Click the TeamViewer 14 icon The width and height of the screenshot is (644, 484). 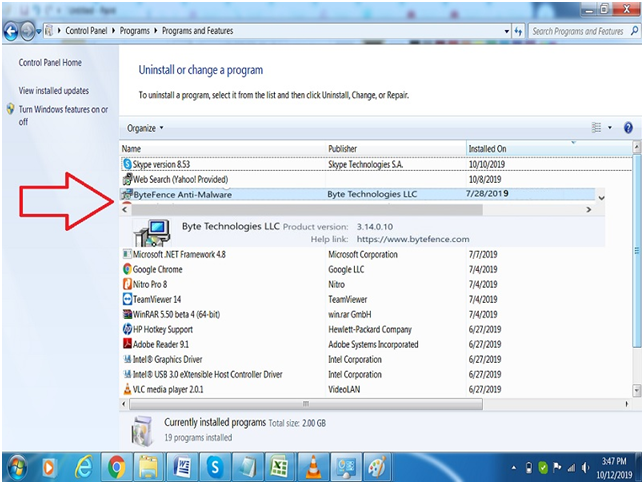[x=127, y=299]
